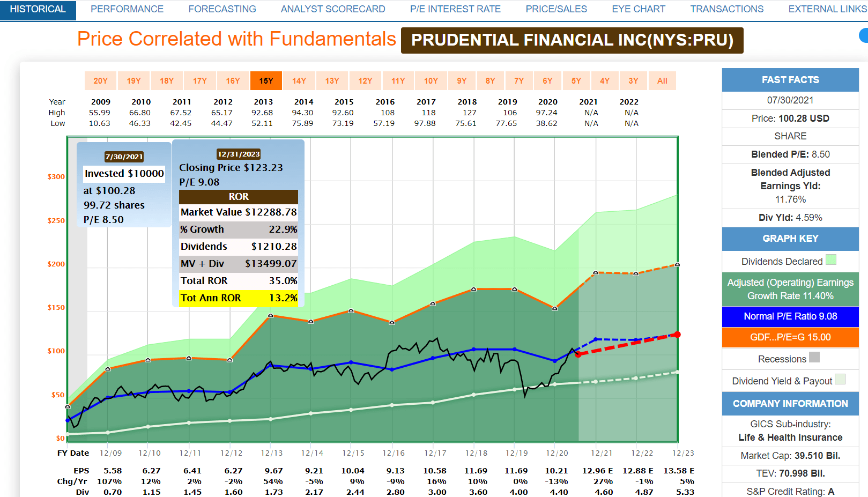Go to the ANALYST SCORECARD tab
The width and height of the screenshot is (868, 497).
[x=333, y=10]
